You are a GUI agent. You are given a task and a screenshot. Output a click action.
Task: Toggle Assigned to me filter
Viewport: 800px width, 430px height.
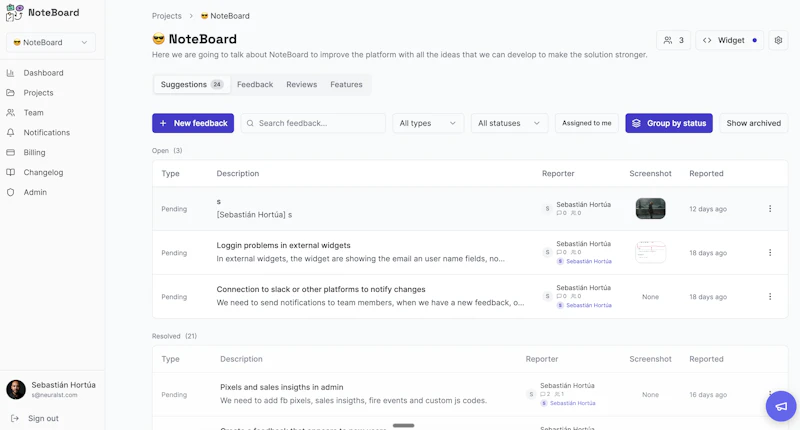pos(586,123)
